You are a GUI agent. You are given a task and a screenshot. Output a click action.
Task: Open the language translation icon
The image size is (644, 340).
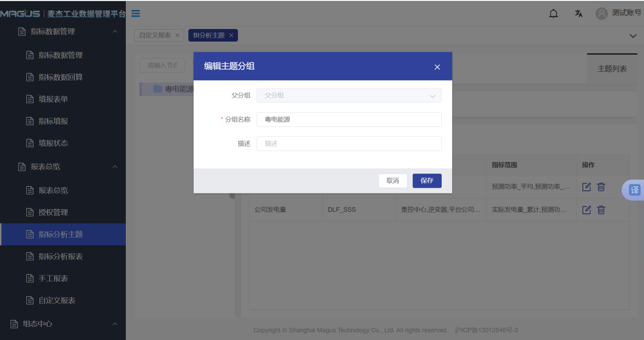[x=579, y=14]
